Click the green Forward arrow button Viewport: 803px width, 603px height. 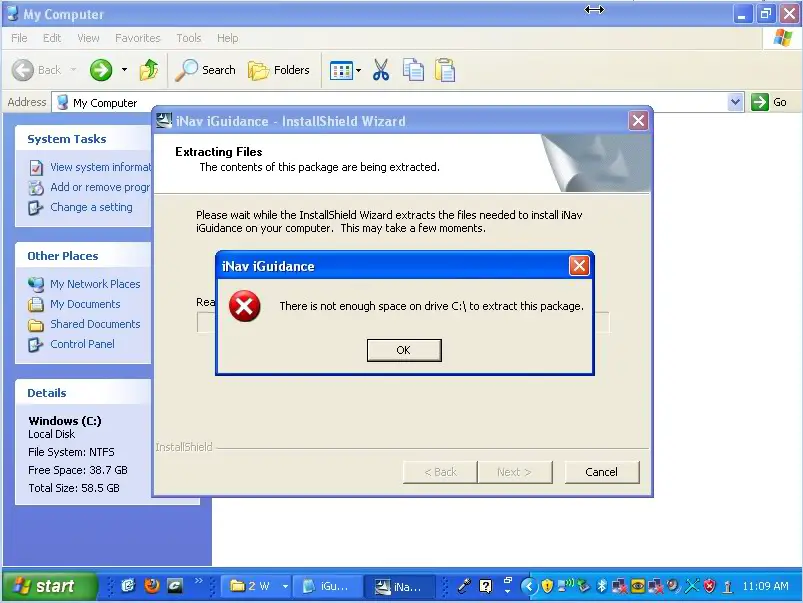point(101,70)
